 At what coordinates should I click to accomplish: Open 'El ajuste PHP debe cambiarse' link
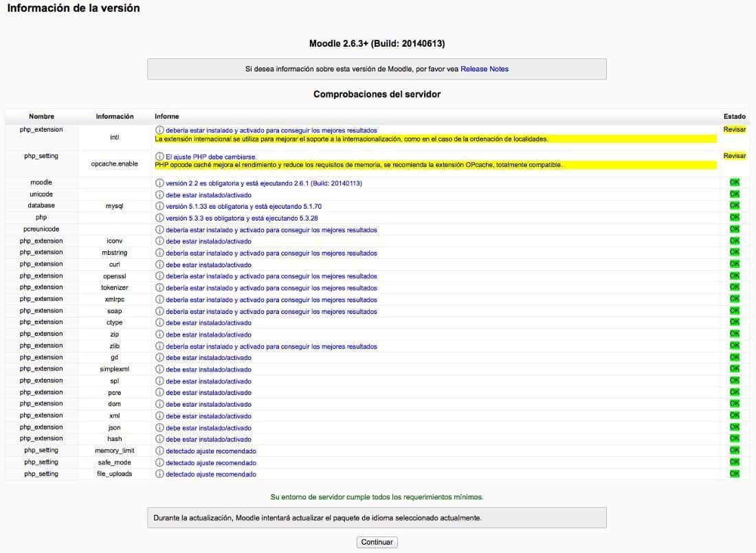tap(211, 157)
